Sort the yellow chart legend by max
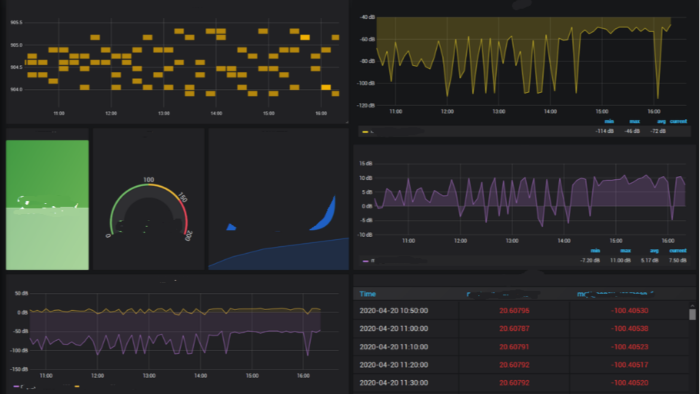700x394 pixels. (634, 121)
